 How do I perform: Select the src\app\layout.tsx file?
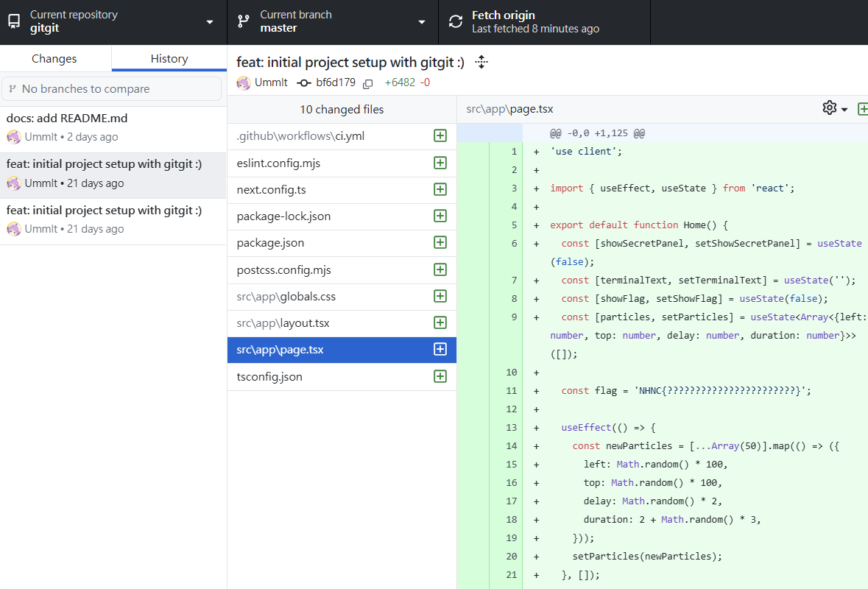pos(342,323)
